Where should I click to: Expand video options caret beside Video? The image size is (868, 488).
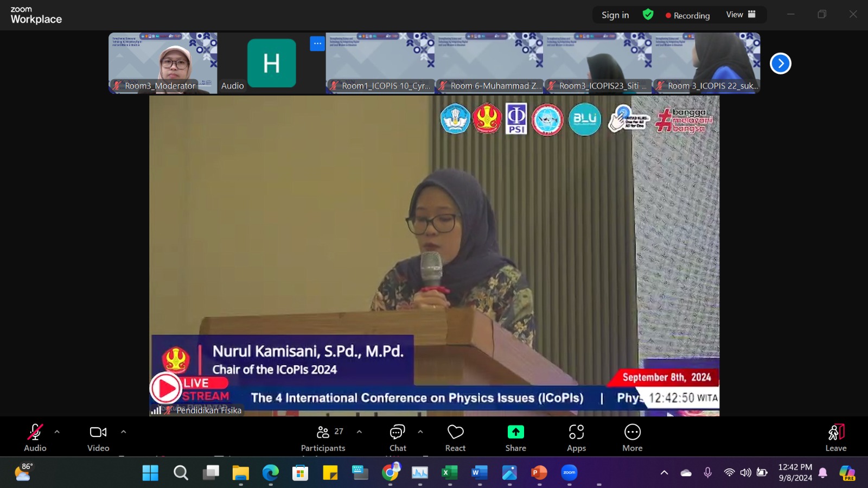[123, 432]
